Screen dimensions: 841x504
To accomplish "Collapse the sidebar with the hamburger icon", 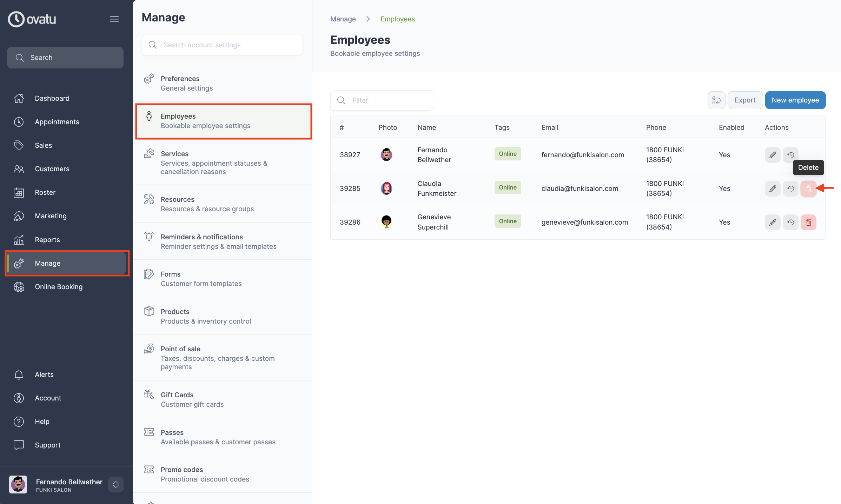I will (114, 19).
